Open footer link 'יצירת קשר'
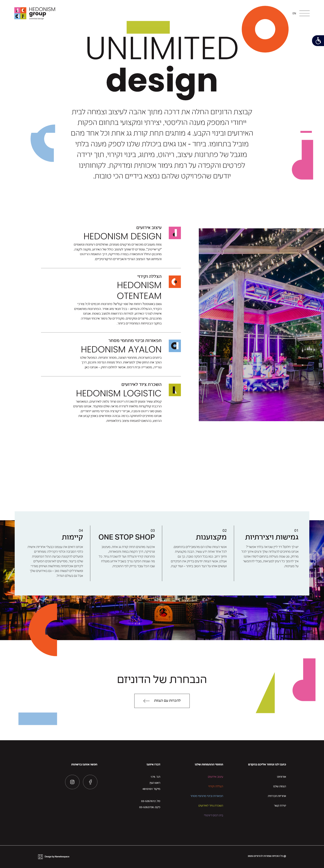 point(280,806)
